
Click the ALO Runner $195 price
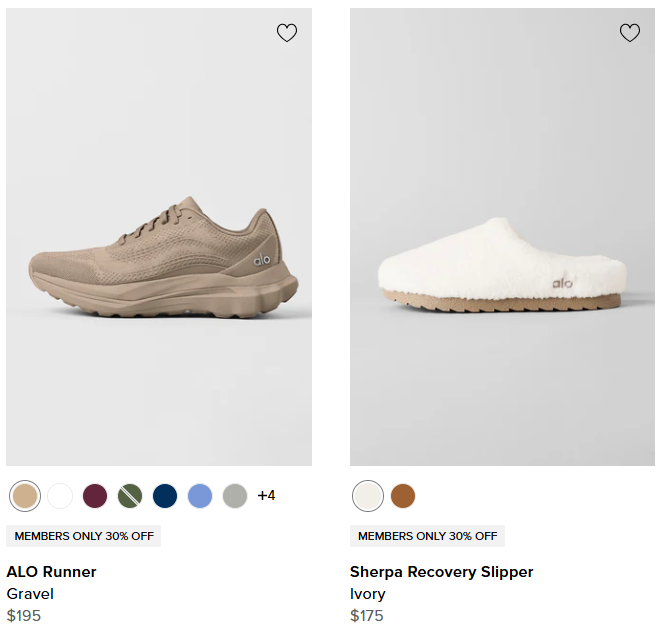(x=24, y=615)
